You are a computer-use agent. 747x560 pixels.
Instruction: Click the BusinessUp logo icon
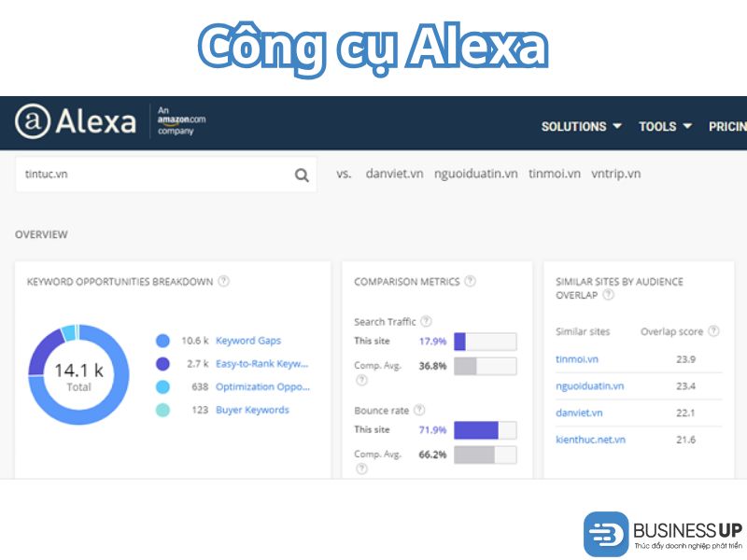[x=606, y=534]
